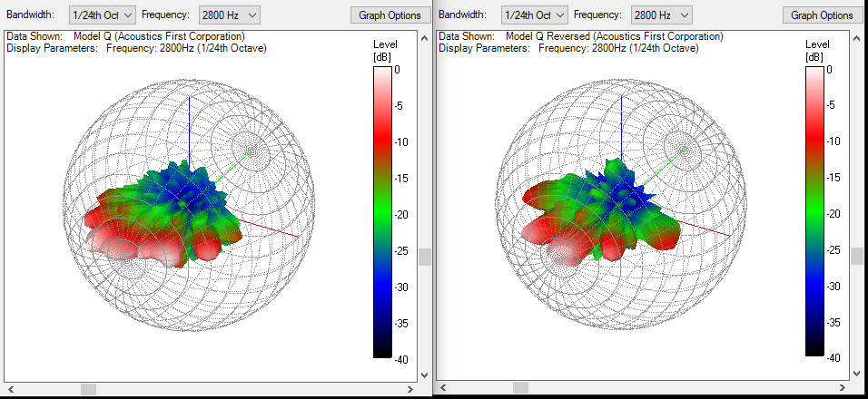Click the left panel's horizontal scrollbar thumb
This screenshot has height=399, width=868.
pyautogui.click(x=88, y=389)
